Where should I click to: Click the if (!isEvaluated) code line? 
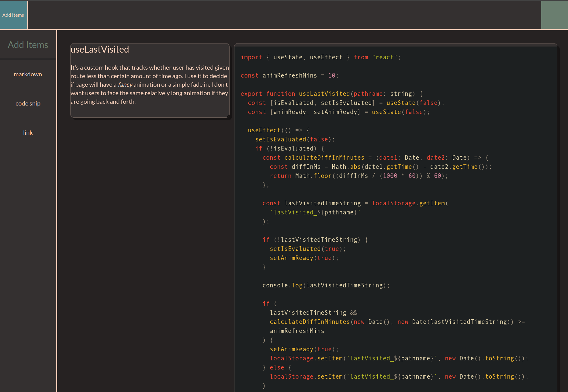pos(290,148)
